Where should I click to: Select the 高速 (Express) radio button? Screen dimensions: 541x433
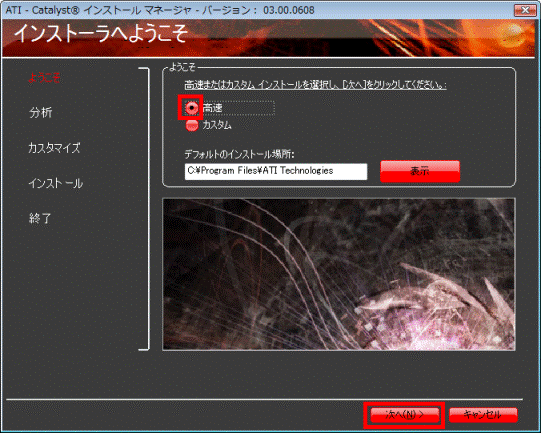tap(191, 108)
